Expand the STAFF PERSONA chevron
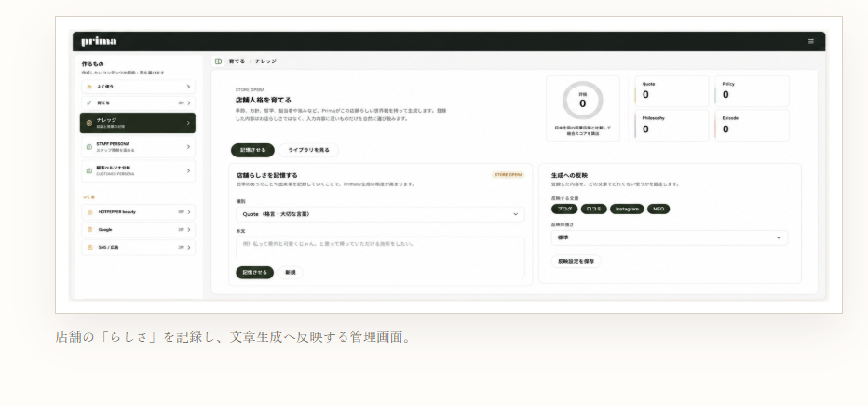This screenshot has height=406, width=868. pos(188,146)
